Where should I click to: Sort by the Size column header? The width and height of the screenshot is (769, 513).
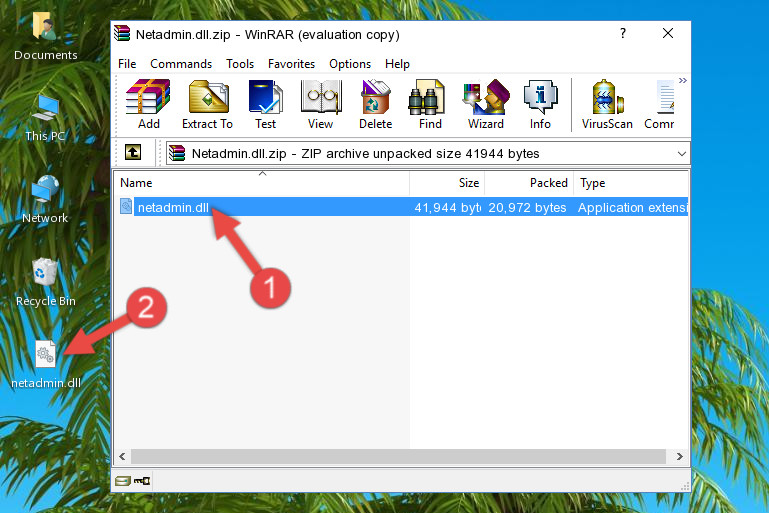click(x=447, y=183)
